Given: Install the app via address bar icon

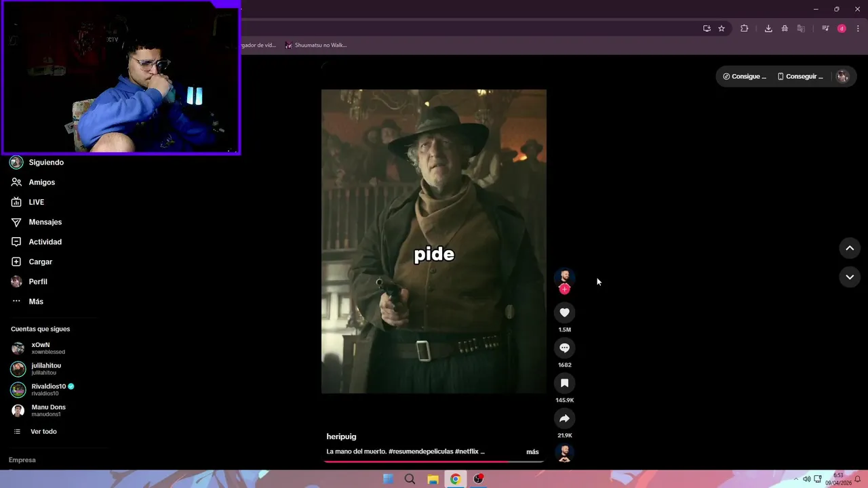Looking at the screenshot, I should point(707,28).
